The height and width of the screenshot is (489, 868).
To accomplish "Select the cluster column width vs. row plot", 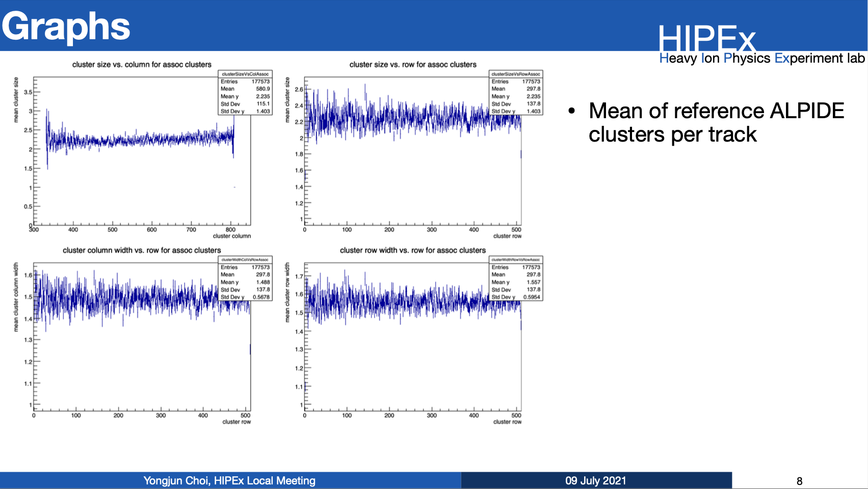I will [x=142, y=337].
